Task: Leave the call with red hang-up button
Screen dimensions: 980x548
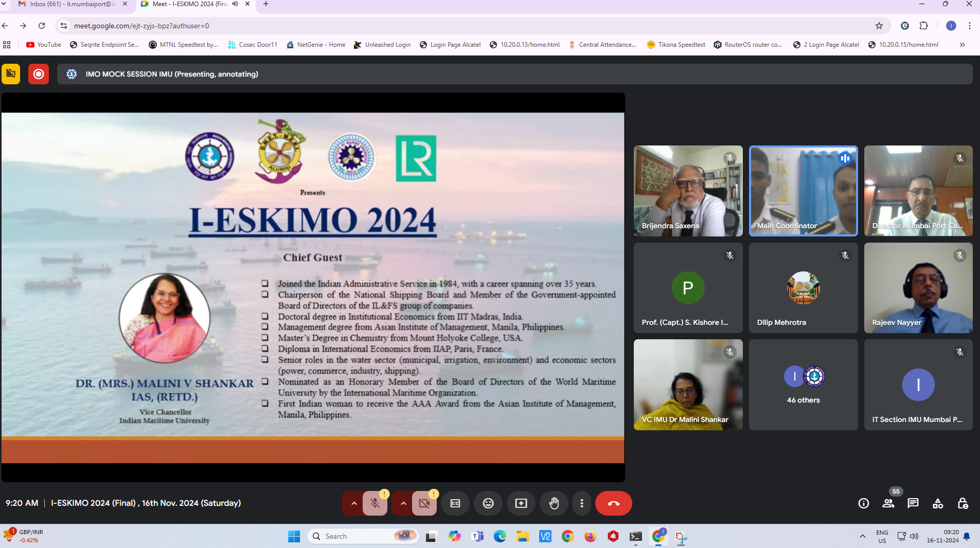Action: (x=614, y=503)
